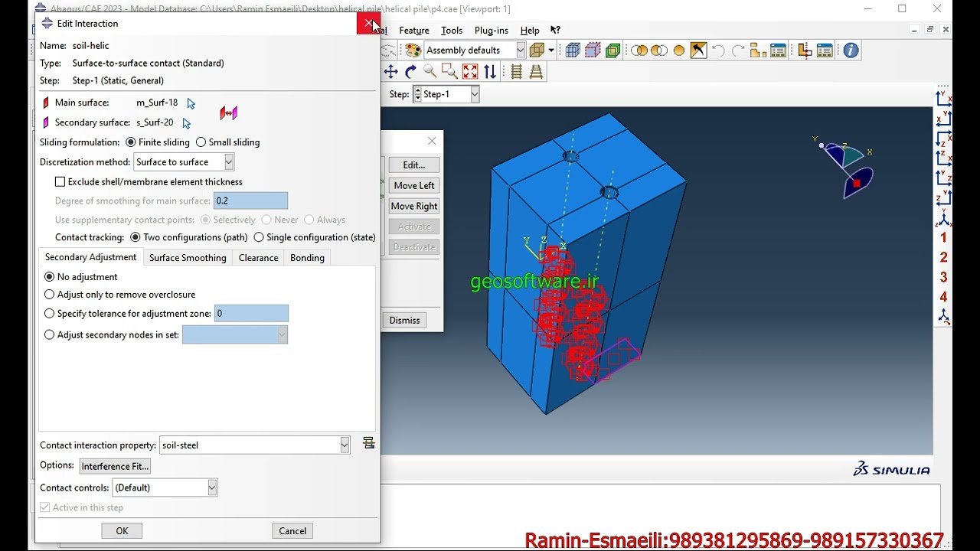Viewport: 980px width, 551px height.
Task: Activate the Pan view tool
Action: click(390, 71)
